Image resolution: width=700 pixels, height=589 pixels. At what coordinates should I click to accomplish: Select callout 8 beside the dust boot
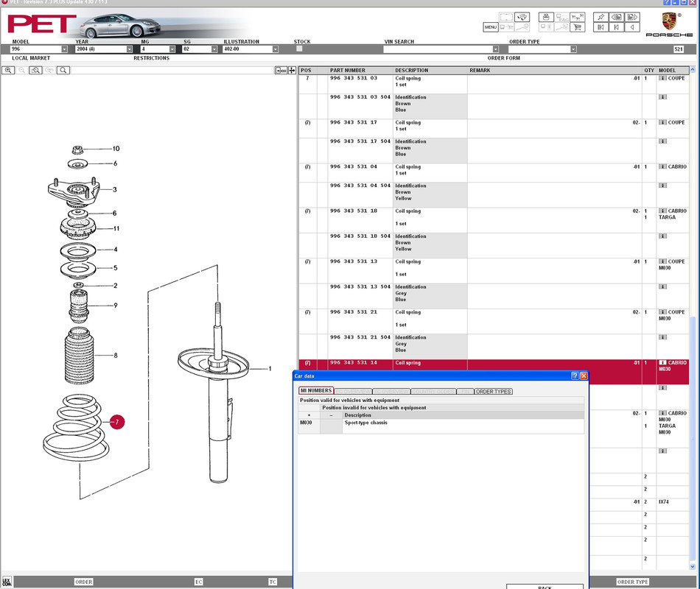pos(116,356)
